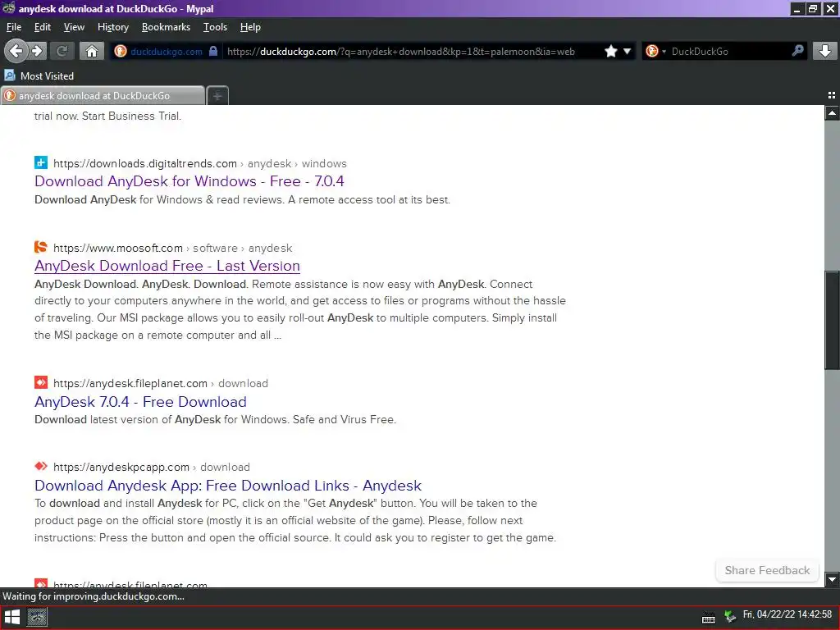840x630 pixels.
Task: Click the status bar 'Waiting for improving.duckduckgo.com' text
Action: pos(94,596)
